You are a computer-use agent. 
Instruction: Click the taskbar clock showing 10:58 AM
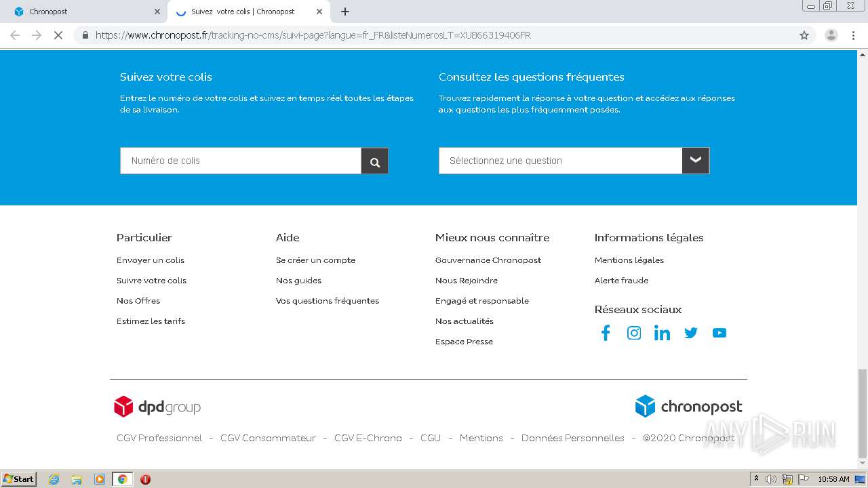[x=833, y=479]
